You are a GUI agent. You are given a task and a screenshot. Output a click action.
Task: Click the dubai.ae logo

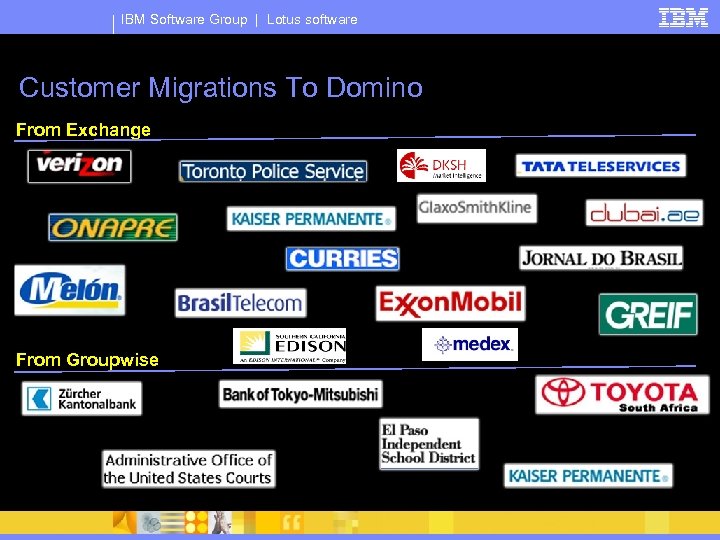[644, 213]
